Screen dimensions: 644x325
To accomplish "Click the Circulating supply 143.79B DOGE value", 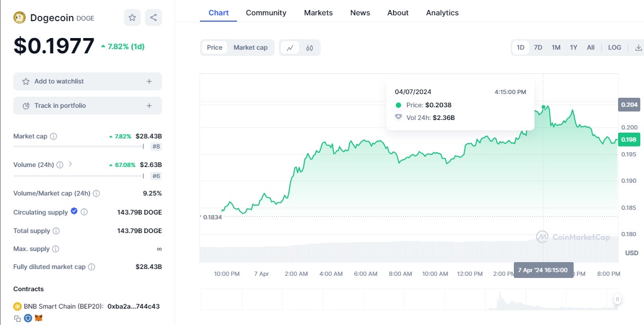I will [140, 212].
